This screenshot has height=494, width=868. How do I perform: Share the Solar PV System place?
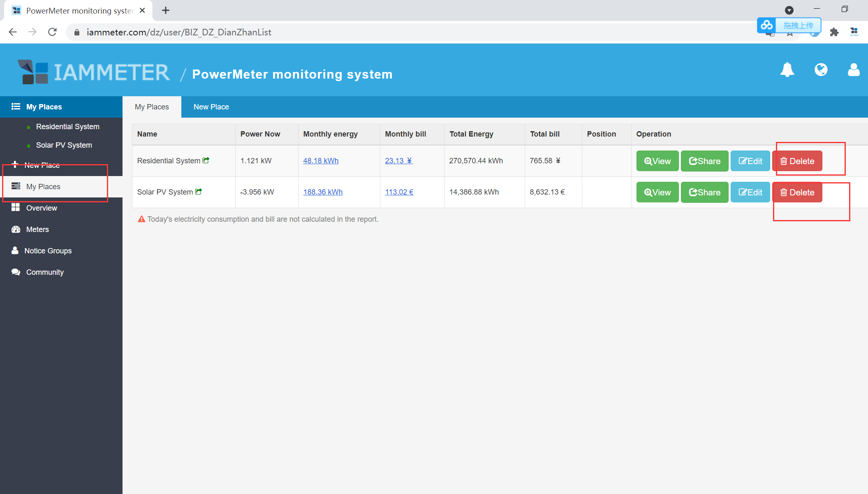[x=704, y=192]
